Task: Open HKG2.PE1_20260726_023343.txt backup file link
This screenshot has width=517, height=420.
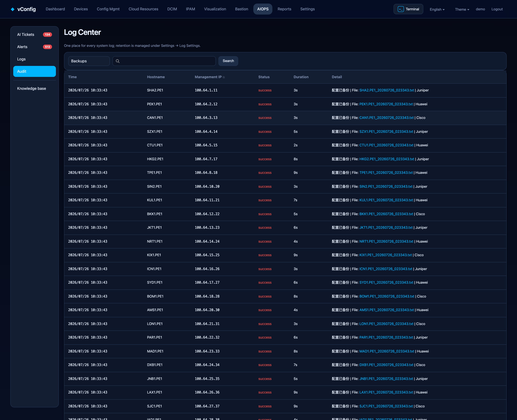Action: pos(387,159)
